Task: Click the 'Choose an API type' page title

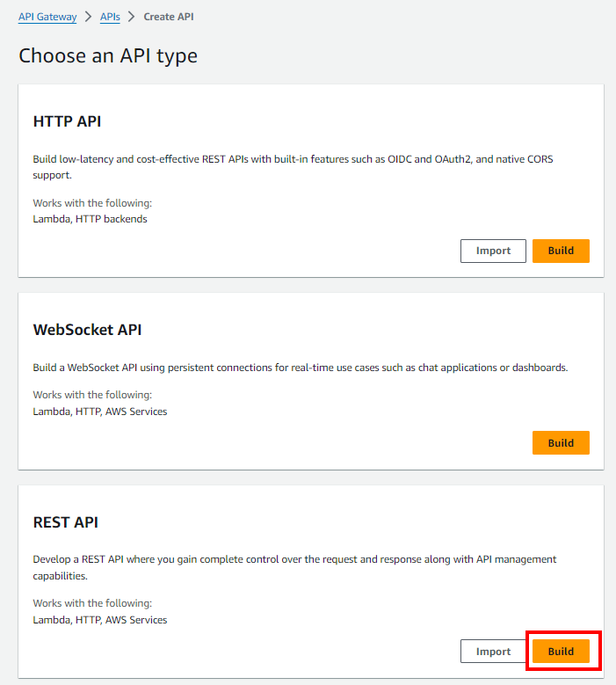Action: coord(108,56)
